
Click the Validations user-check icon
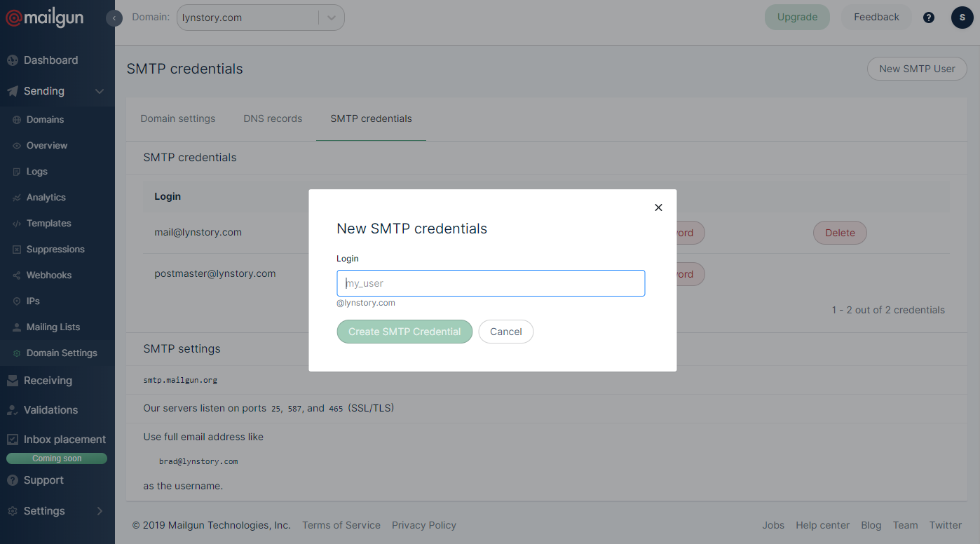(x=13, y=410)
